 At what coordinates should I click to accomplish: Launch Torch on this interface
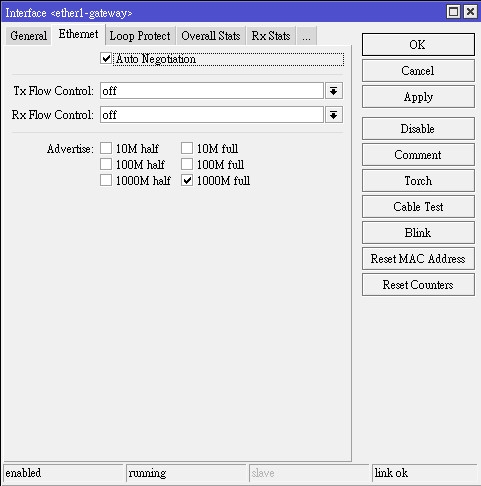[x=418, y=181]
